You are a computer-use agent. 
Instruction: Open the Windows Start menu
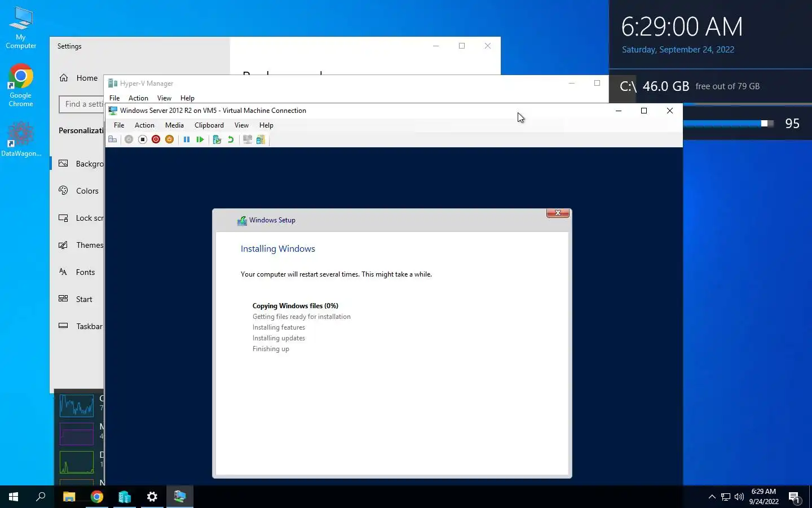coord(14,497)
